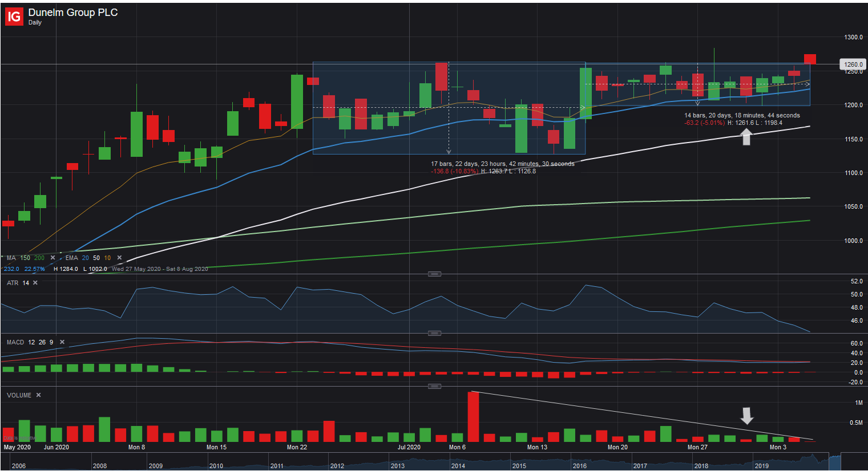The height and width of the screenshot is (471, 868).
Task: Click 2015 on the history navigator
Action: pos(519,466)
